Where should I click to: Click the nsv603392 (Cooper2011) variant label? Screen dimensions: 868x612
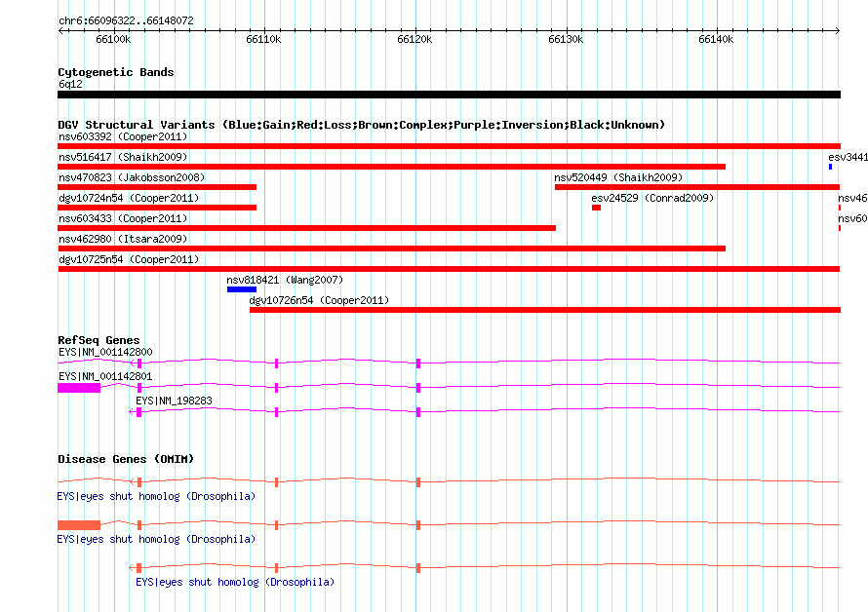pyautogui.click(x=123, y=136)
